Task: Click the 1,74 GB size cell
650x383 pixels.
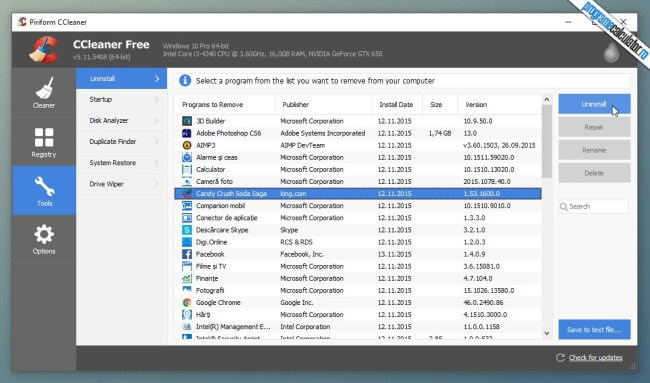Action: click(439, 133)
